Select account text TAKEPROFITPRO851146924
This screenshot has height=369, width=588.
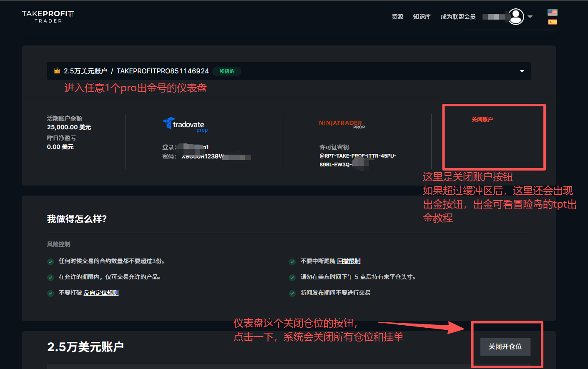(x=163, y=71)
